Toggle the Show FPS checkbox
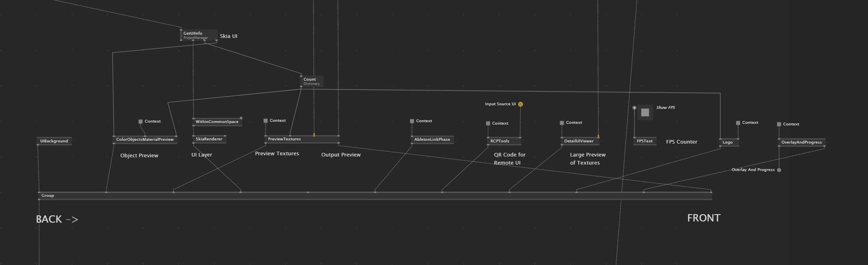 point(645,113)
